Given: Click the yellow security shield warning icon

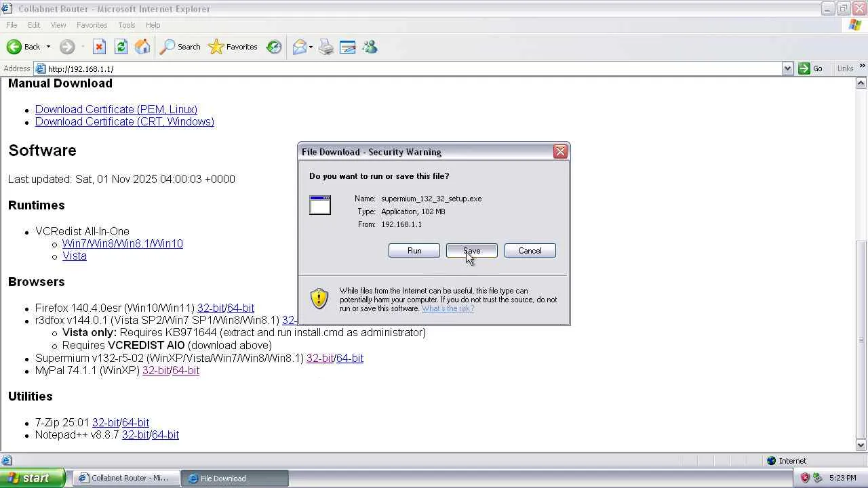Looking at the screenshot, I should 319,298.
